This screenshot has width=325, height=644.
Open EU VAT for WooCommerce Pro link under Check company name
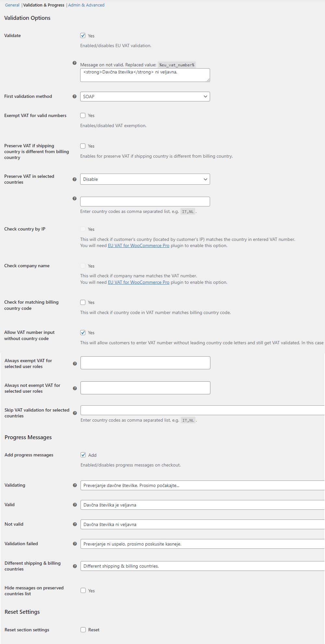coord(139,282)
